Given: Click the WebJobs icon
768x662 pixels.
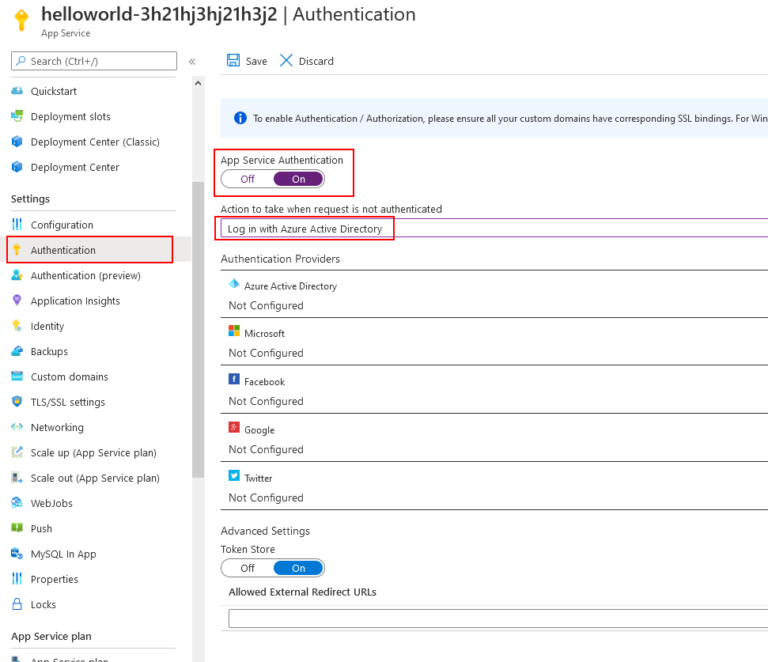Looking at the screenshot, I should point(17,503).
